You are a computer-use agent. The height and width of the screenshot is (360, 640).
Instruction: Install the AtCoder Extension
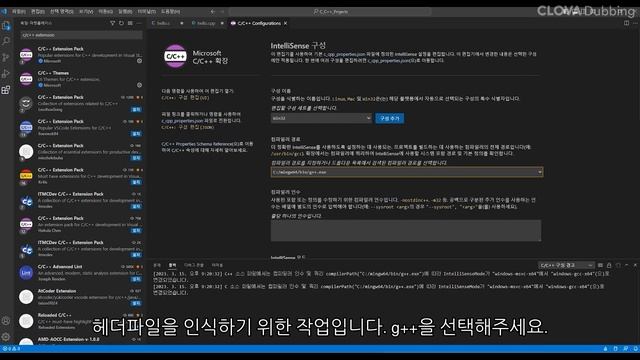136,303
